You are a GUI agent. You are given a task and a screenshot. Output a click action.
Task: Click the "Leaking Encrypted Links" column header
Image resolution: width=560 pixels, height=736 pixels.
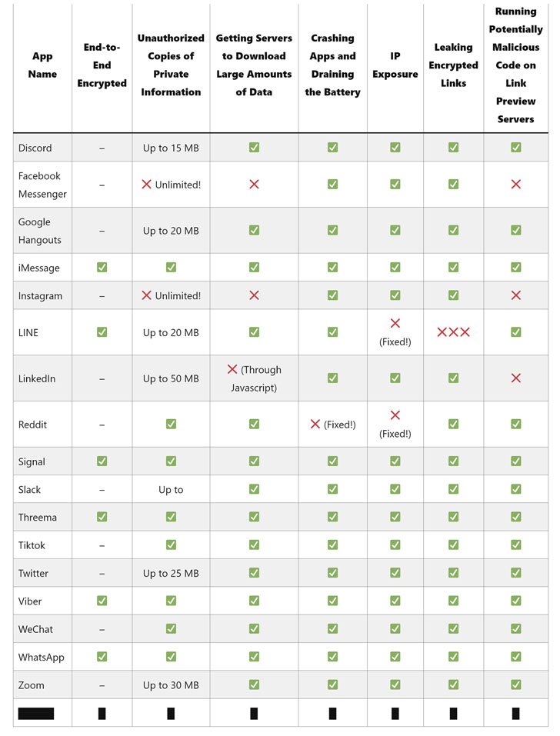point(453,65)
